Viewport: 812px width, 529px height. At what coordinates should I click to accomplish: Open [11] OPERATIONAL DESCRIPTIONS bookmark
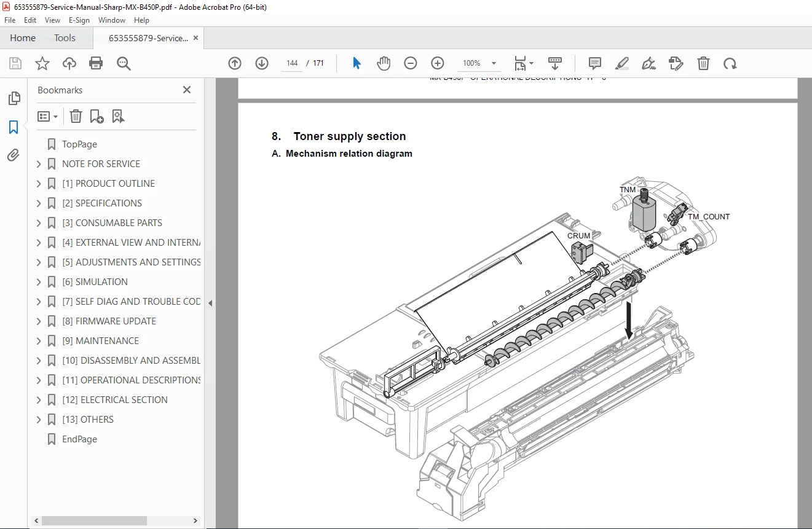click(x=131, y=380)
